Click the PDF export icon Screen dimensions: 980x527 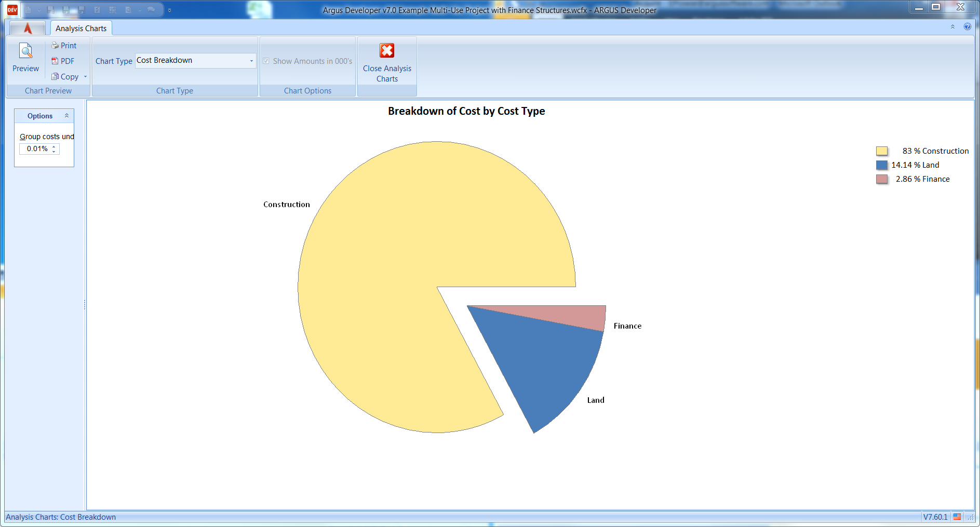55,61
